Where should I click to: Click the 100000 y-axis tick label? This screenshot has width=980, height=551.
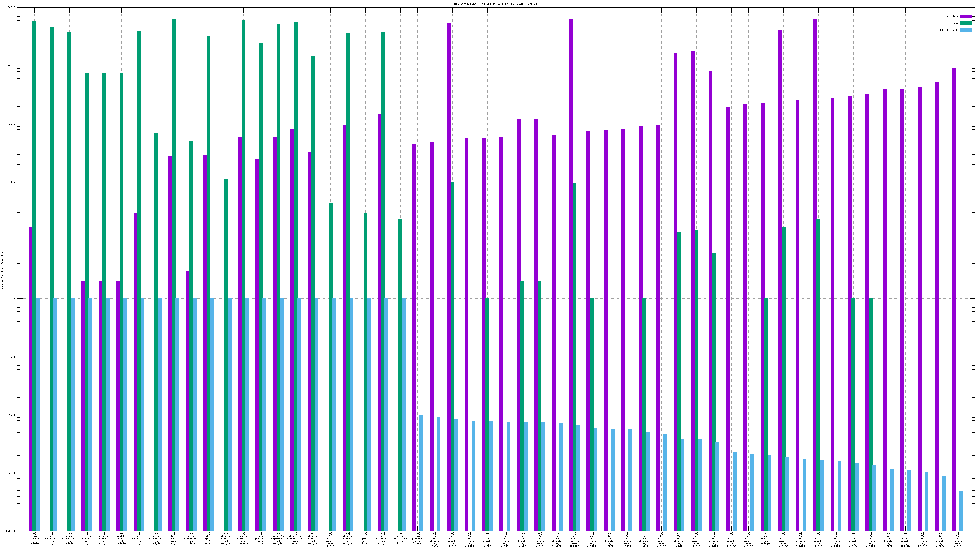(11, 8)
